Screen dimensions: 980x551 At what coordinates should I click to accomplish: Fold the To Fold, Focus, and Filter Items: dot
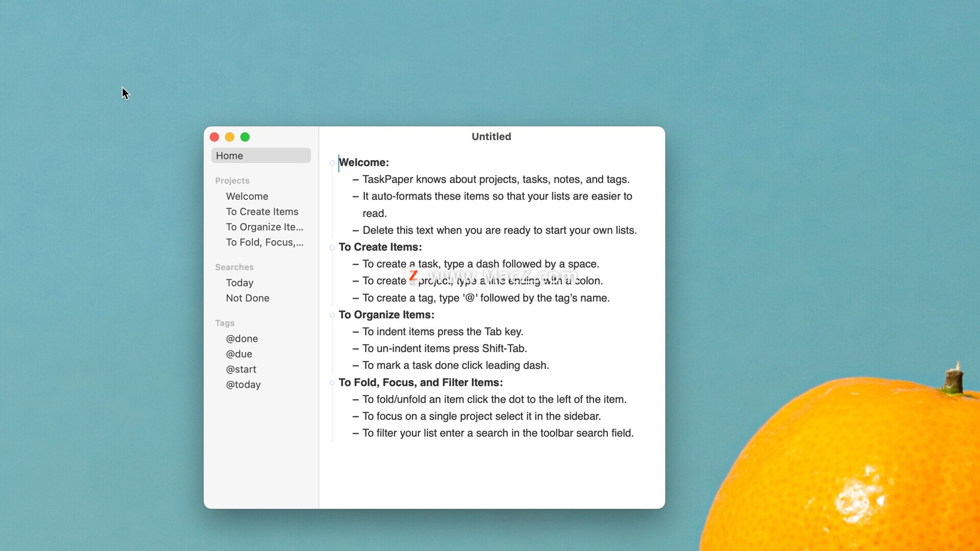tap(332, 383)
